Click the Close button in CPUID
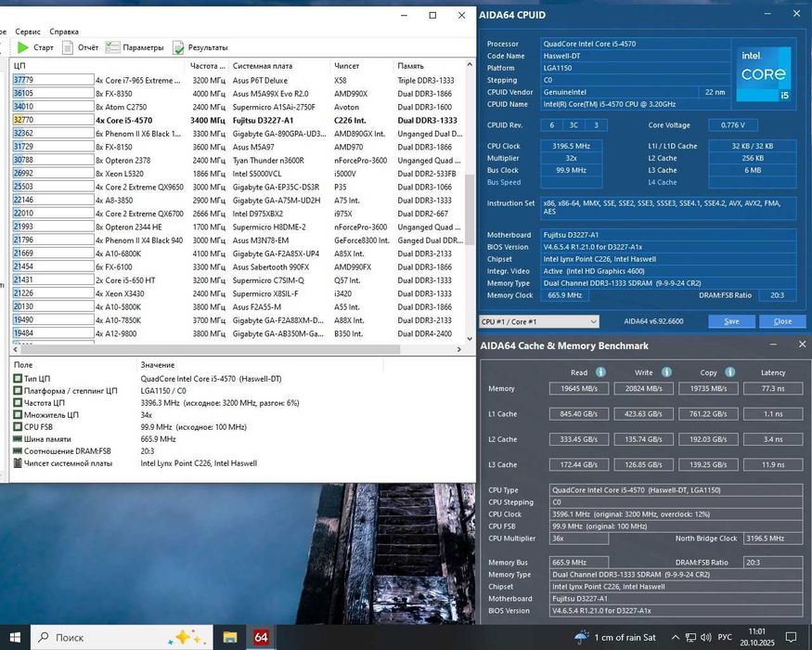812x650 pixels. [x=782, y=321]
